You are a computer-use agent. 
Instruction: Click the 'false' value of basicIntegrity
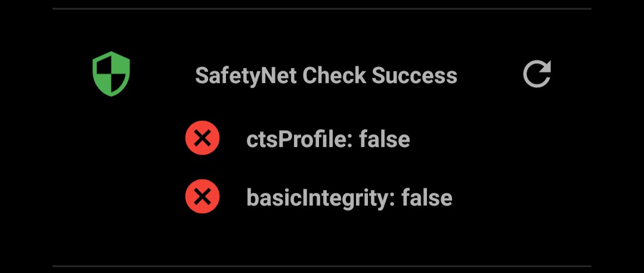click(x=427, y=197)
